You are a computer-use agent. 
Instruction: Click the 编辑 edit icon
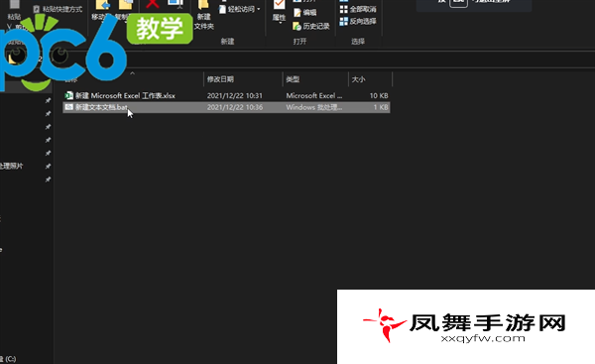point(297,13)
